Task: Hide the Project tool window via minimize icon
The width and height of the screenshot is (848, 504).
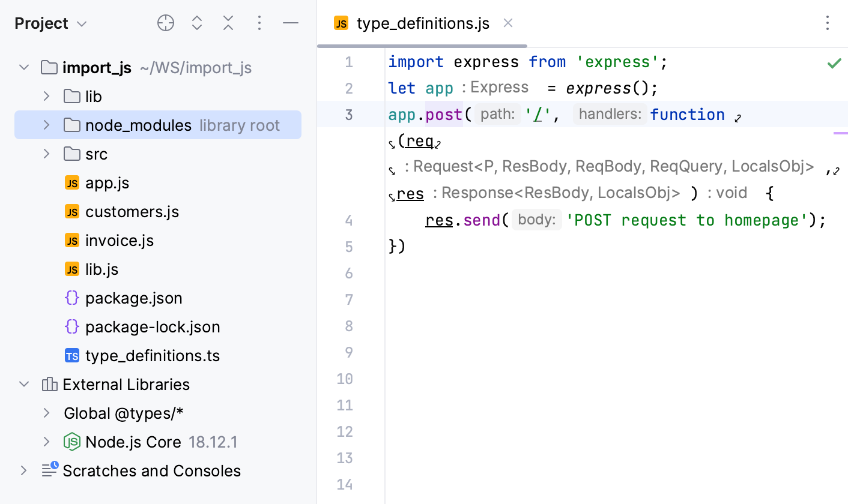Action: click(x=291, y=23)
